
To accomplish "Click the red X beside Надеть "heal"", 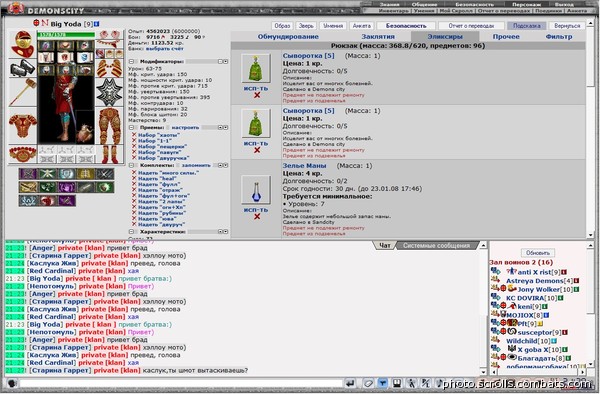I will (134, 178).
